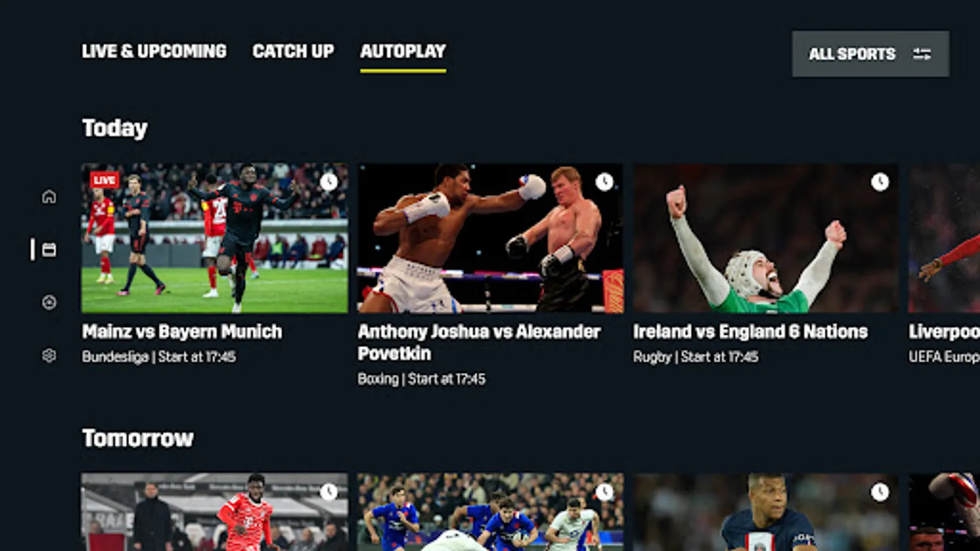Toggle reminder clock on Mainz vs Bayern Munich
The height and width of the screenshot is (551, 980).
(329, 182)
